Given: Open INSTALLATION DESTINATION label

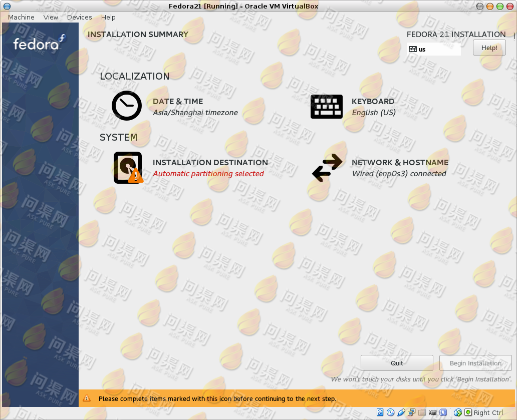Looking at the screenshot, I should click(210, 162).
